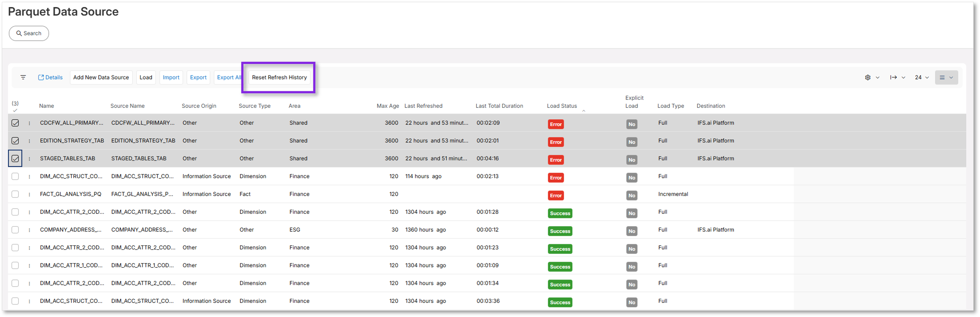Sort by Explicit Load column header
This screenshot has height=317, width=980.
pyautogui.click(x=634, y=102)
